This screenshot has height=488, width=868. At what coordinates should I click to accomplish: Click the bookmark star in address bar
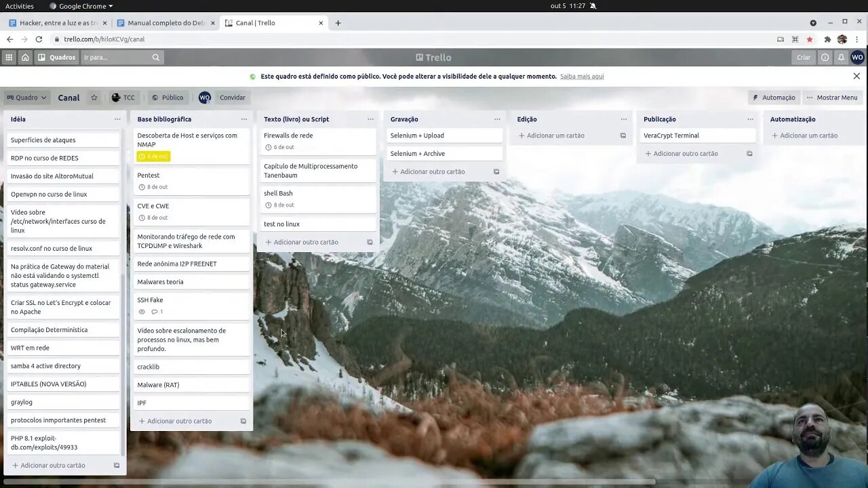[x=809, y=39]
